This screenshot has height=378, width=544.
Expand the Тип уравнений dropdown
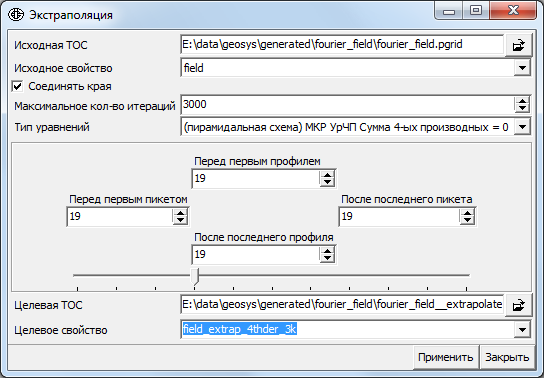pyautogui.click(x=522, y=127)
